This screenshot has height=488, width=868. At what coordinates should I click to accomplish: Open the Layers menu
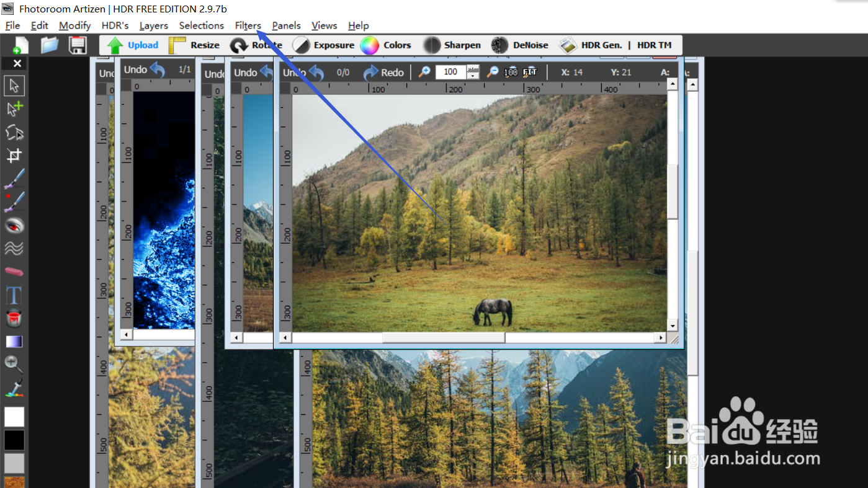coord(154,25)
